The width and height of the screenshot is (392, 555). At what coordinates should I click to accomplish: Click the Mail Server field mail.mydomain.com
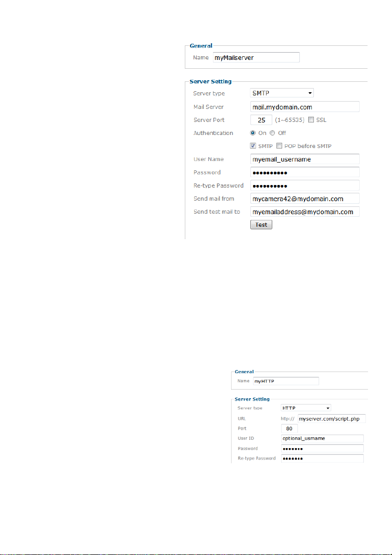305,106
